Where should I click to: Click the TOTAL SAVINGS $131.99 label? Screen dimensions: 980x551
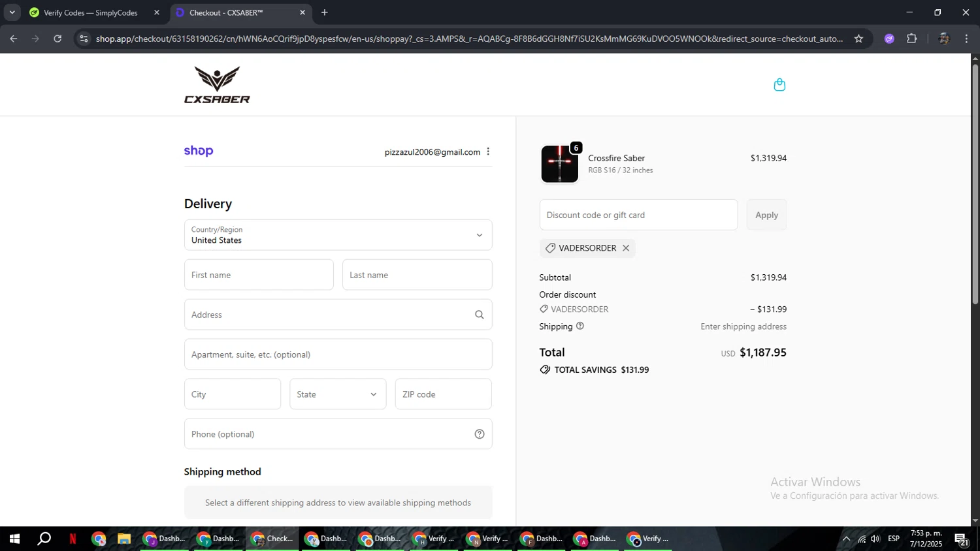(601, 370)
